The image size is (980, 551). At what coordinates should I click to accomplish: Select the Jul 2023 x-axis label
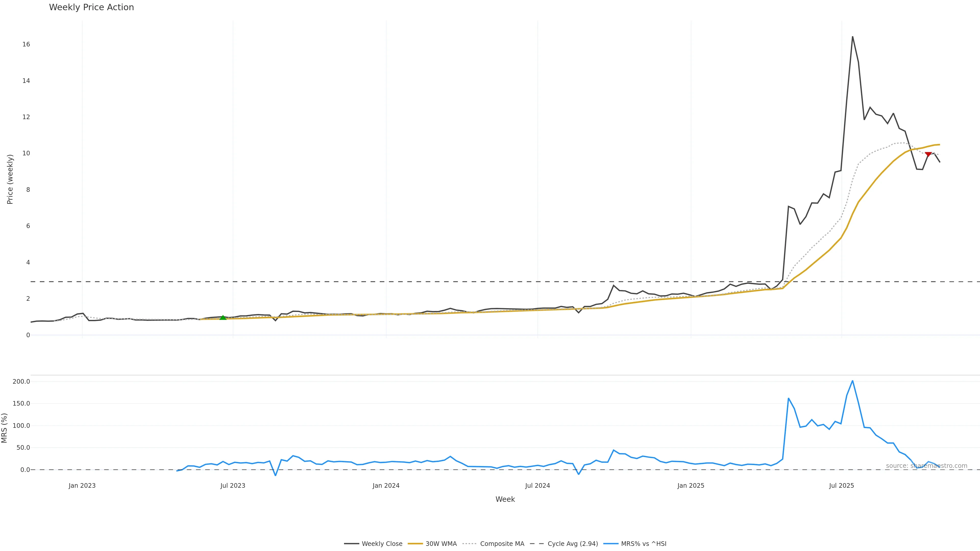233,486
